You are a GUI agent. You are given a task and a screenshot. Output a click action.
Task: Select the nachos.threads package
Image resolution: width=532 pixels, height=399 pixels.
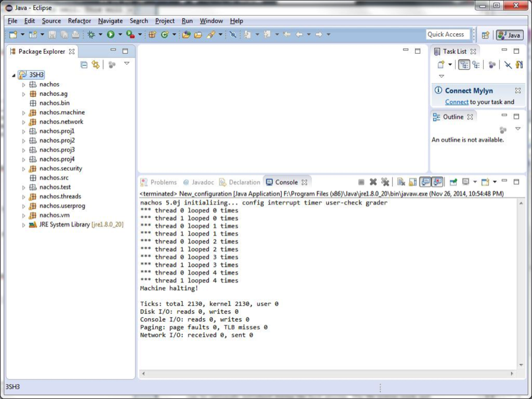pos(60,197)
